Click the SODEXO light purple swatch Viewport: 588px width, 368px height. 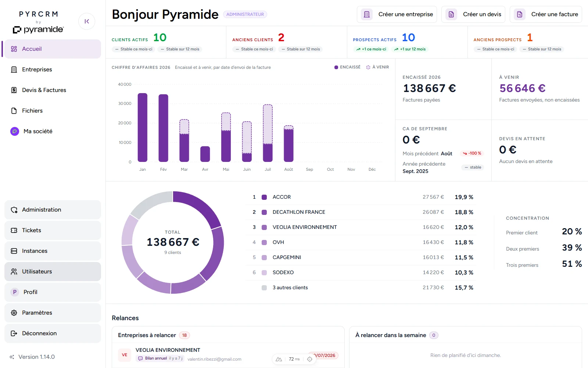264,273
